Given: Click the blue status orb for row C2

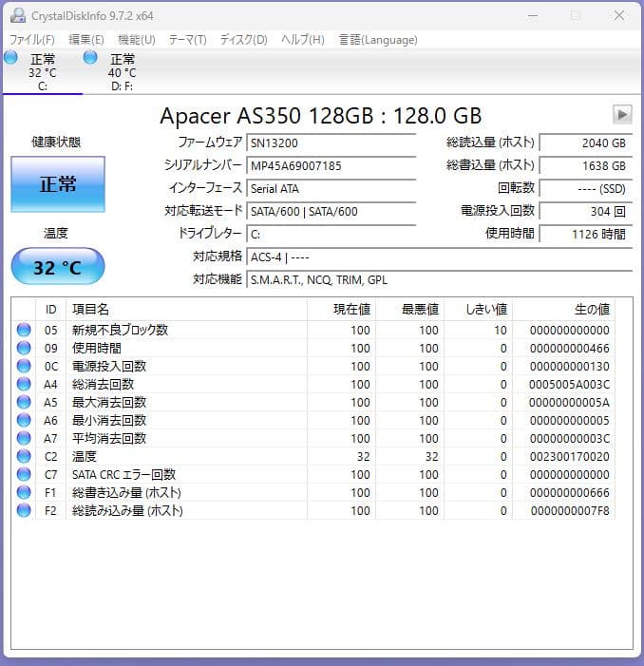Looking at the screenshot, I should pyautogui.click(x=24, y=456).
